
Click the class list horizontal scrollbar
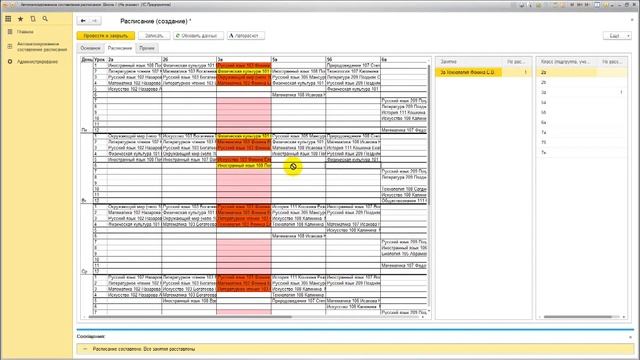(x=577, y=317)
